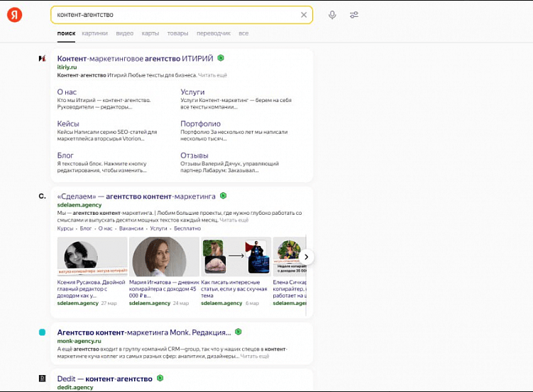Image resolution: width=533 pixels, height=392 pixels.
Task: Open search settings filter icon
Action: point(353,15)
